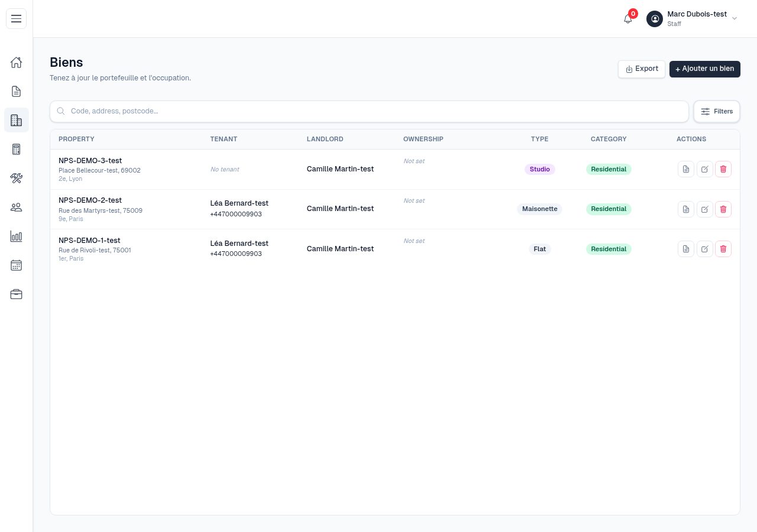The height and width of the screenshot is (532, 757).
Task: Click the OWNERSHIP column header
Action: click(423, 140)
